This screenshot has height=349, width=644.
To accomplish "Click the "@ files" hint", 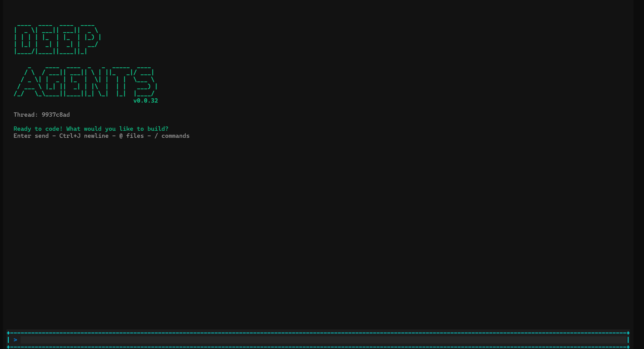I will tap(131, 136).
